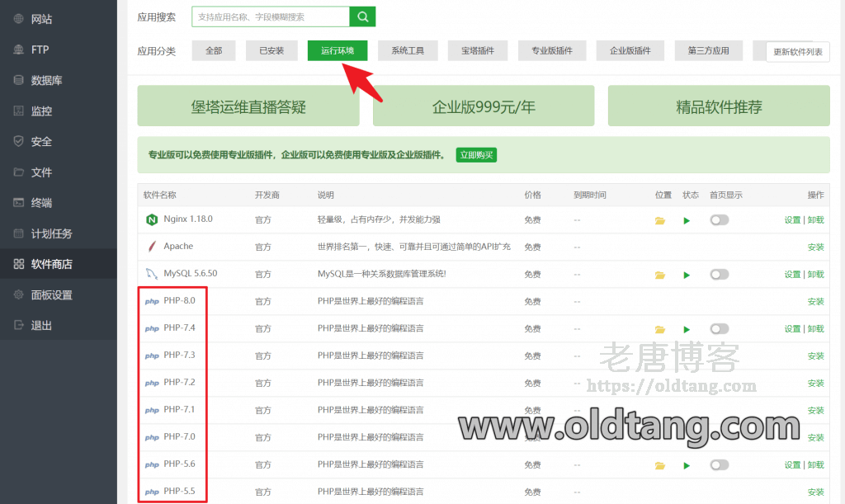Viewport: 845px width, 504px height.
Task: Open the 宝塔插件 category tab
Action: pos(478,49)
